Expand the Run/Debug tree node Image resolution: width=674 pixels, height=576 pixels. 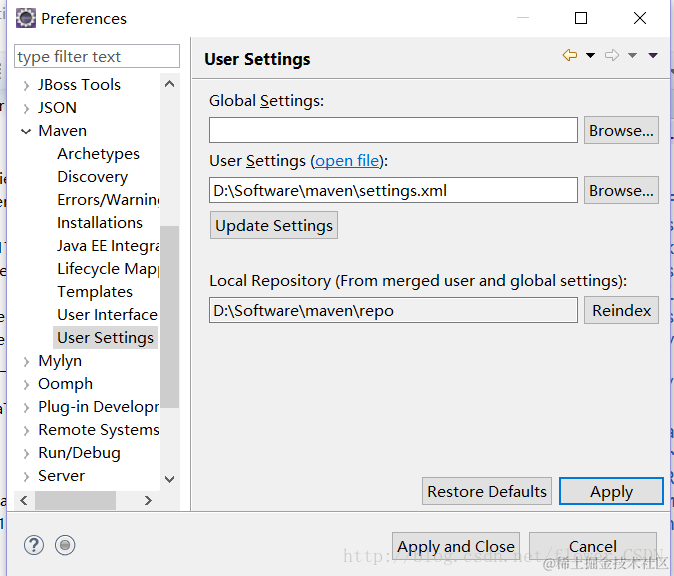[26, 453]
